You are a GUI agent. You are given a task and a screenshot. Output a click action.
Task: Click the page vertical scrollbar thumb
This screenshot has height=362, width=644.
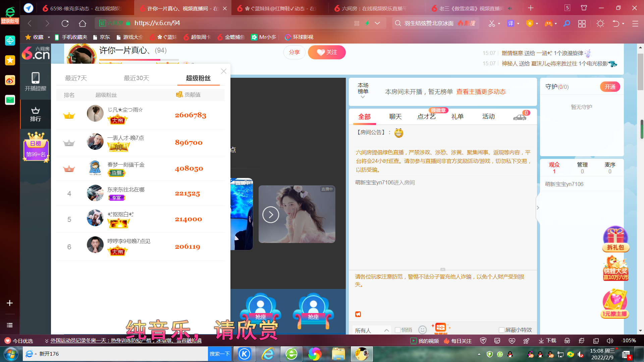(640, 72)
